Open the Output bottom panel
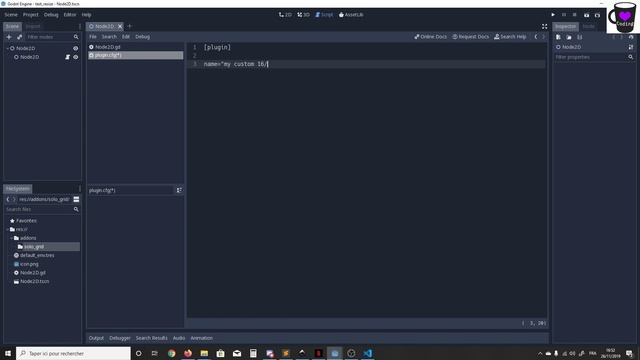Screen dimensions: 640x360 (96, 338)
